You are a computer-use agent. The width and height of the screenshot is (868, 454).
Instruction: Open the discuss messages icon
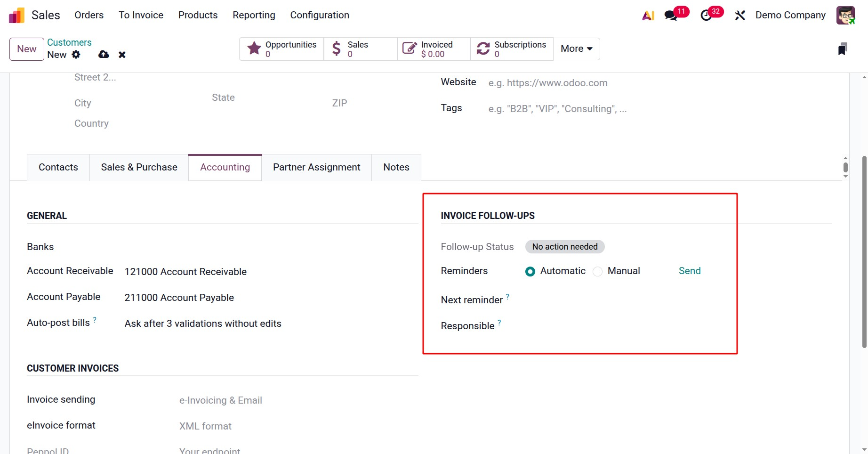coord(671,16)
